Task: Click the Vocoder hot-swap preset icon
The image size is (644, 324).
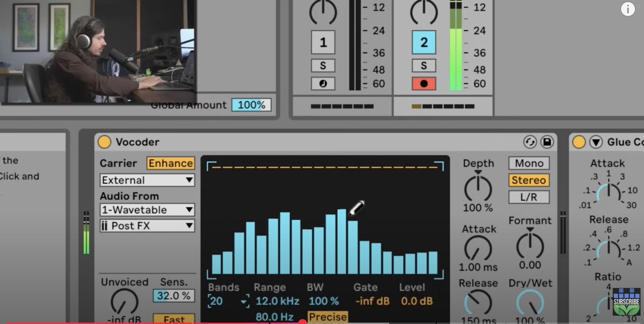Action: [x=530, y=142]
